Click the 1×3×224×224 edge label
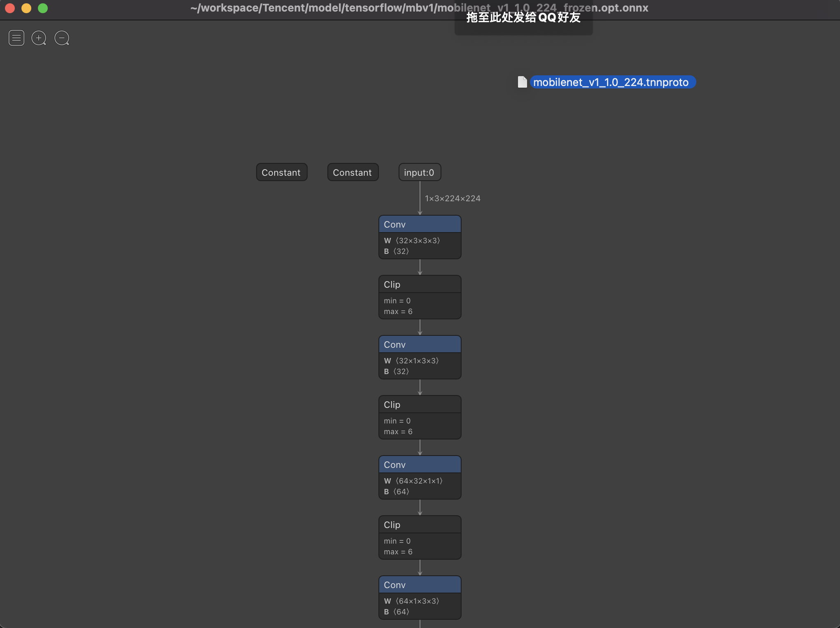The width and height of the screenshot is (840, 628). tap(453, 198)
